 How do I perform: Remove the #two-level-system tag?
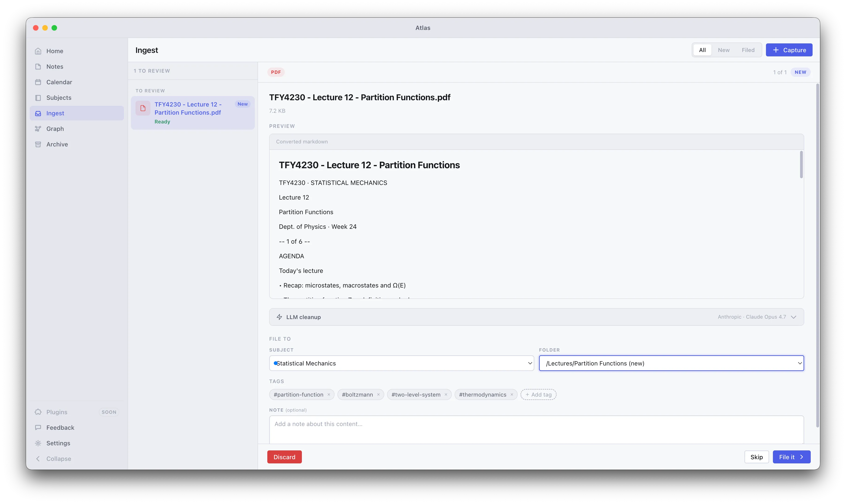(446, 395)
